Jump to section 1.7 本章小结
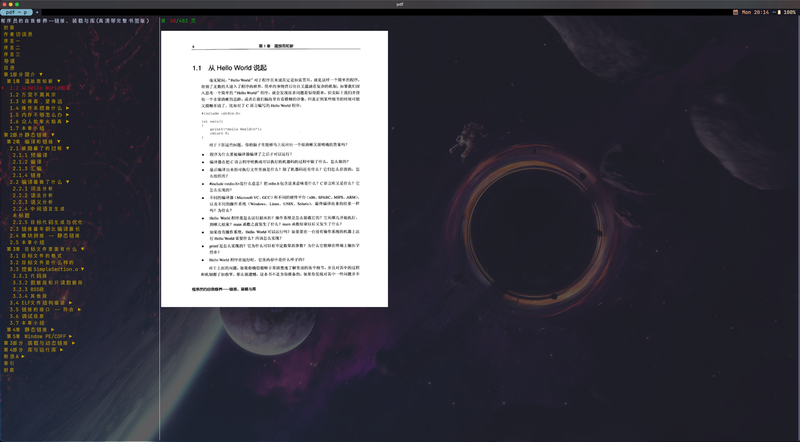 pyautogui.click(x=27, y=128)
